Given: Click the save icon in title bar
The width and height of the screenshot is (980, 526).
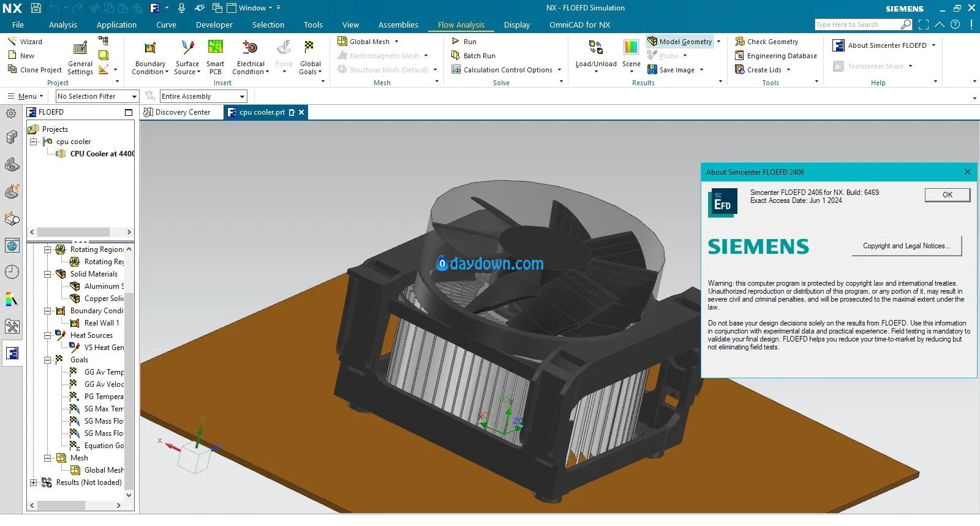Looking at the screenshot, I should coord(36,8).
